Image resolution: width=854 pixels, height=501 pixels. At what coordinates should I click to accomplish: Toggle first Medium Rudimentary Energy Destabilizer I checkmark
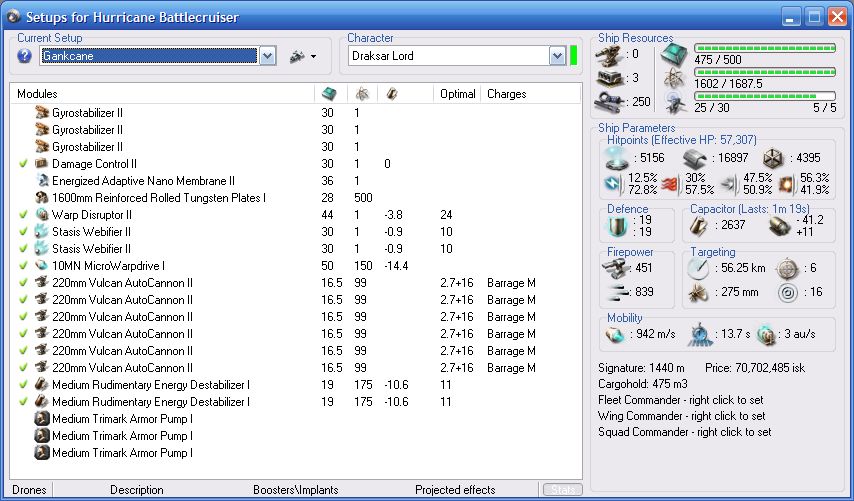[23, 384]
